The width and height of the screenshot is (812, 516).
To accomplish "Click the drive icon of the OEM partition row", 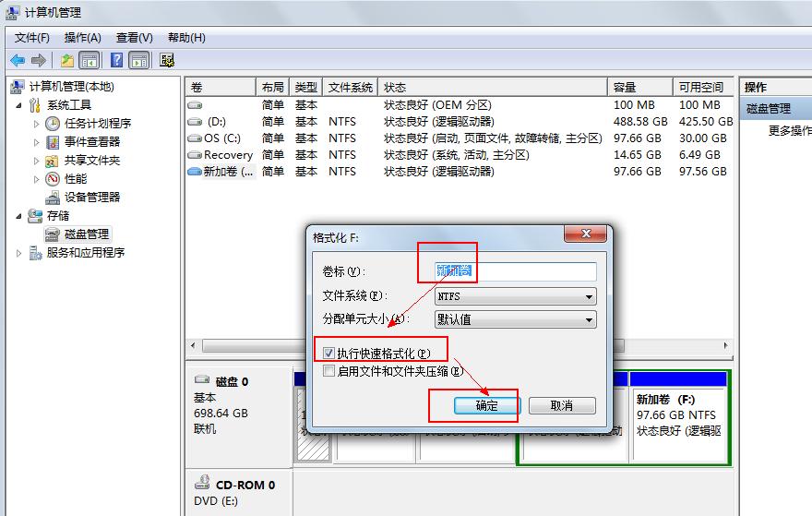I will point(195,105).
